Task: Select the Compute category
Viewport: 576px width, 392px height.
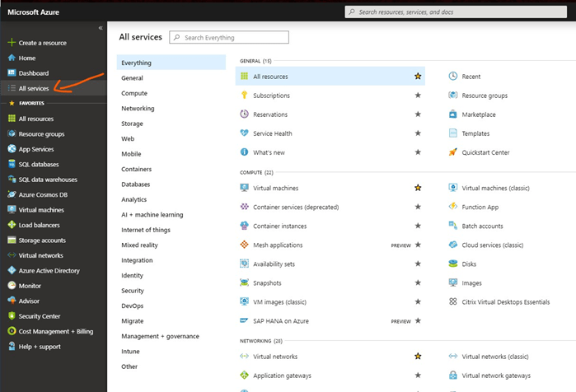Action: pos(134,93)
